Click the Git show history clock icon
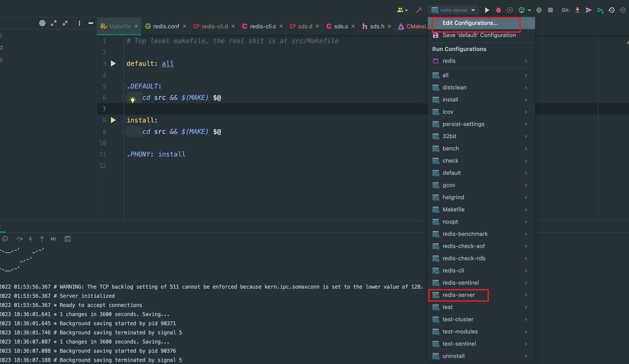 click(612, 10)
